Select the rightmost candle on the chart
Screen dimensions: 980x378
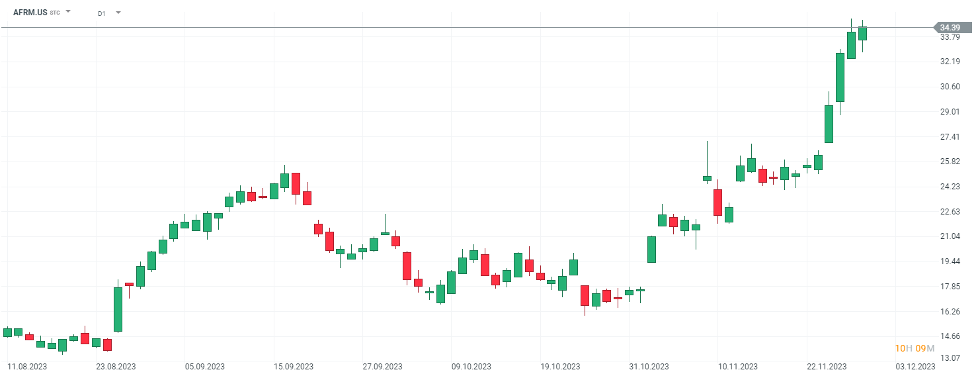tap(862, 33)
